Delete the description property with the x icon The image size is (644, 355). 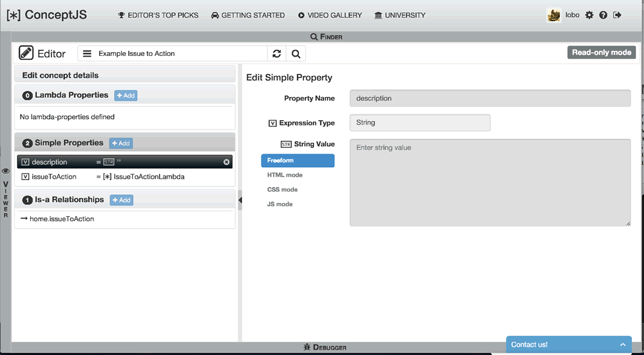click(x=226, y=162)
